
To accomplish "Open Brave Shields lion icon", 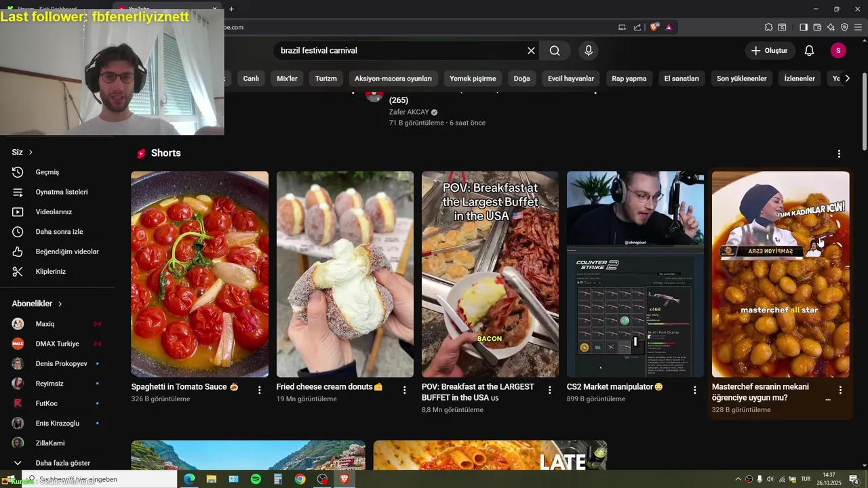I will pyautogui.click(x=654, y=27).
